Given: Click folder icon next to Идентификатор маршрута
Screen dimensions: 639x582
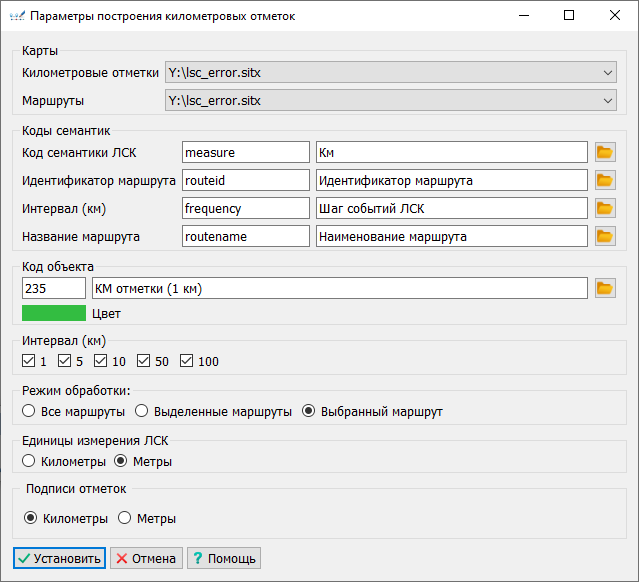Looking at the screenshot, I should point(604,180).
